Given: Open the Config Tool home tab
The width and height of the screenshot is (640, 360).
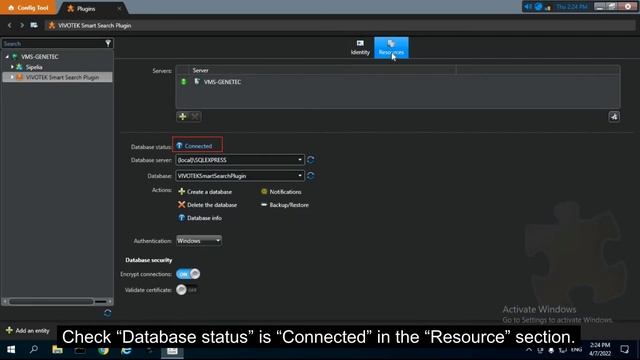Looking at the screenshot, I should 28,8.
